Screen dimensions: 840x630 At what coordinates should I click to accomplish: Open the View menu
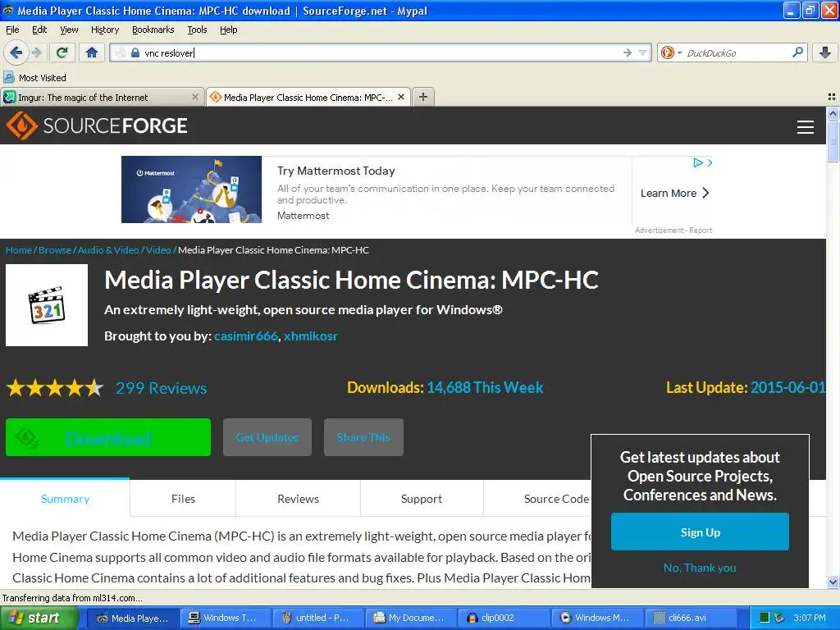(69, 30)
